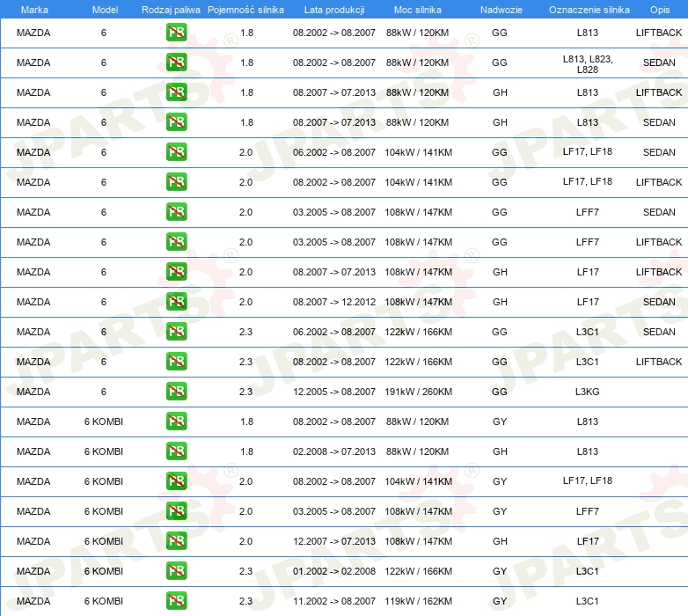
Task: Click fuel icon in L3C1 LIFTBACK row
Action: [x=176, y=362]
